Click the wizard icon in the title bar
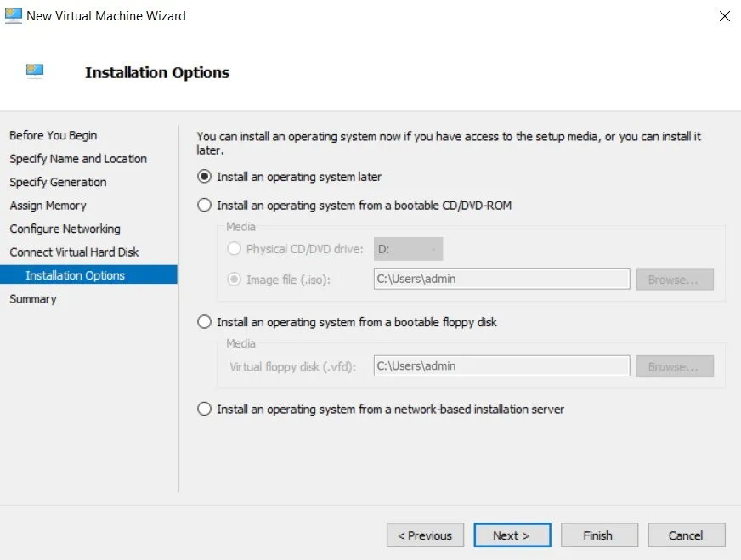The image size is (741, 560). (13, 15)
